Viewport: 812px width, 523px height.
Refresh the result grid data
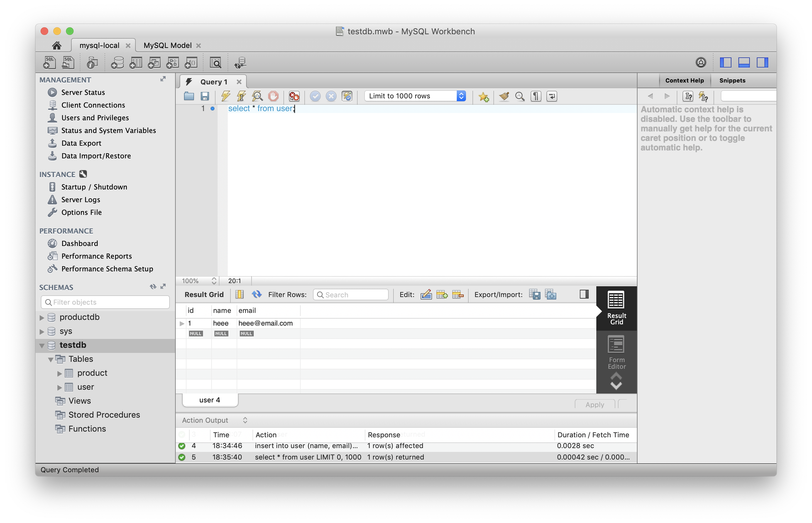[257, 295]
